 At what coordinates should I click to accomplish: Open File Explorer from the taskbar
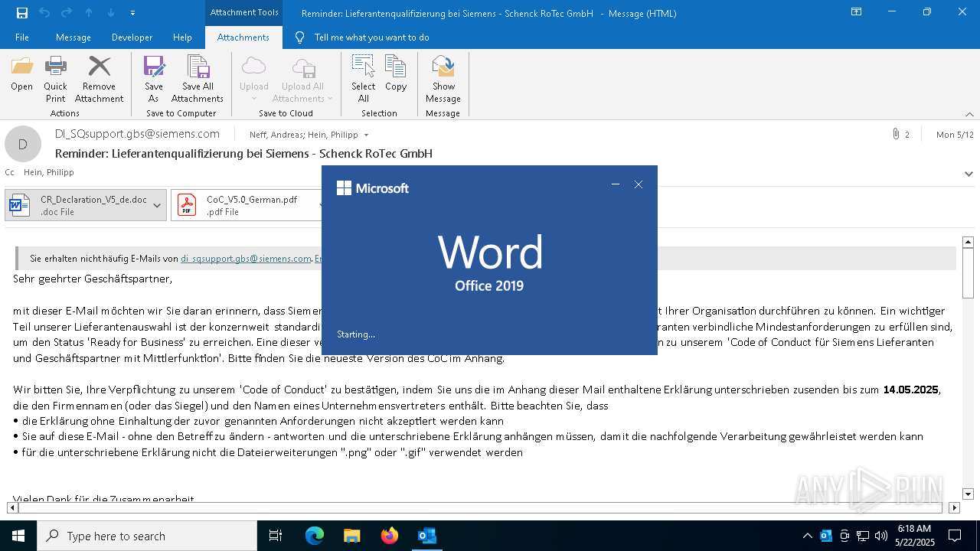pyautogui.click(x=352, y=536)
